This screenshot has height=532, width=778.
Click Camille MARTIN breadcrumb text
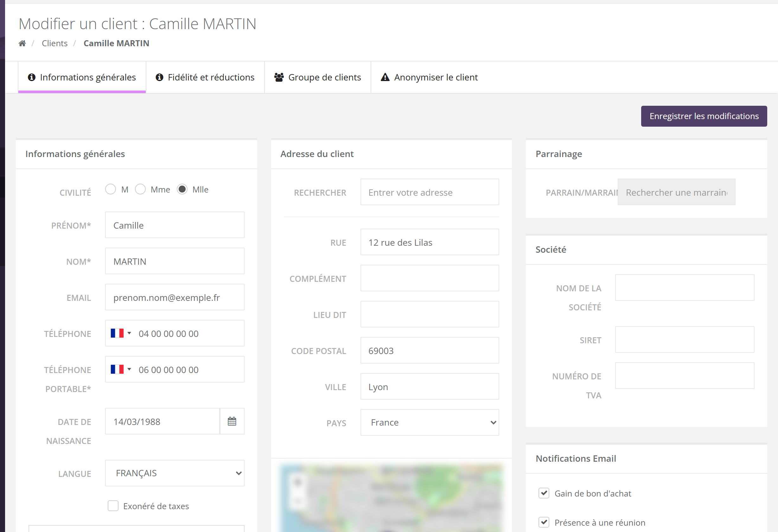pos(117,43)
